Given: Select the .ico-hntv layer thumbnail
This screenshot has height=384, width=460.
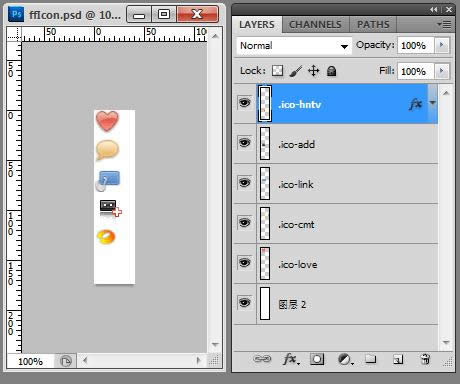Looking at the screenshot, I should tap(265, 103).
